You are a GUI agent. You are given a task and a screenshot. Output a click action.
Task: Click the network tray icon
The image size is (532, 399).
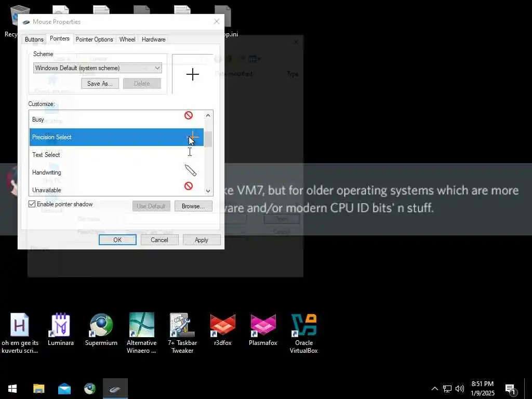click(x=447, y=389)
